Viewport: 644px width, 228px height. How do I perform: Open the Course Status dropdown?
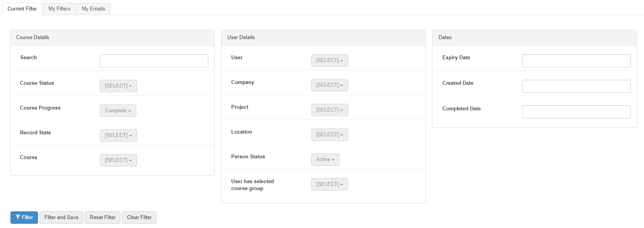pos(118,86)
